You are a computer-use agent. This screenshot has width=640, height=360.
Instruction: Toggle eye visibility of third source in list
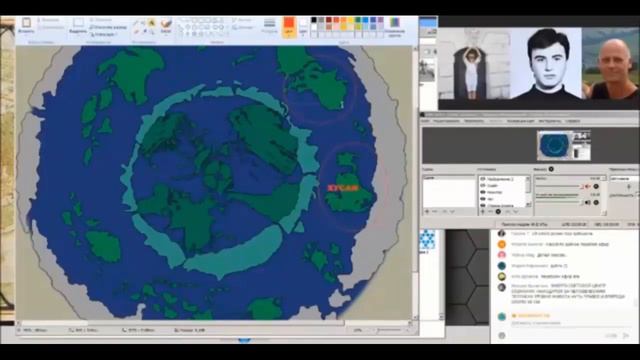coord(483,192)
